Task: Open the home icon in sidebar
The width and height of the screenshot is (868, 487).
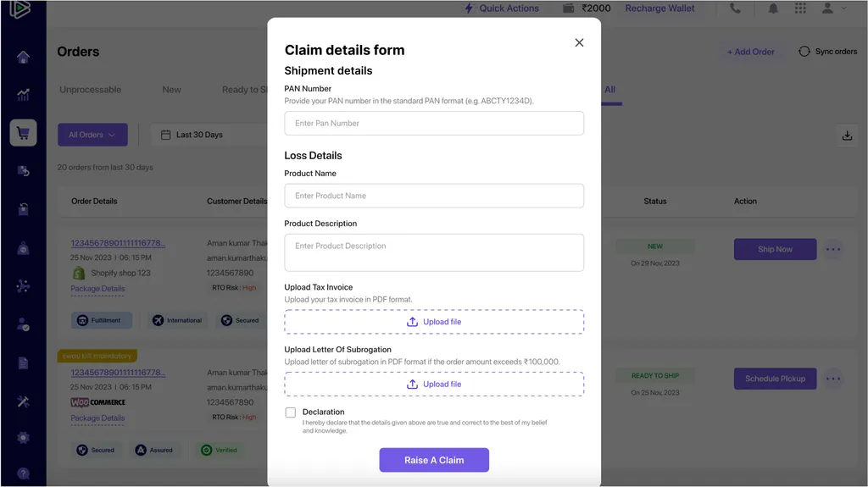Action: [23, 58]
